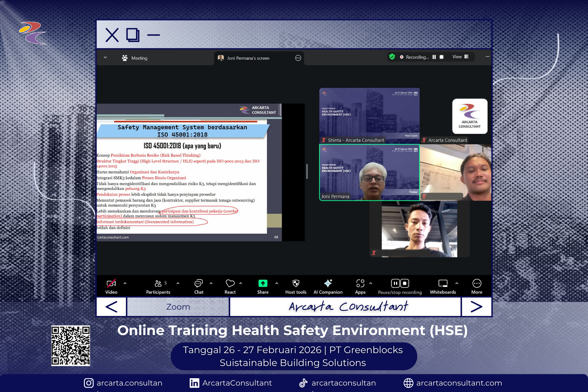
Task: Open the Participants list
Action: click(x=158, y=284)
